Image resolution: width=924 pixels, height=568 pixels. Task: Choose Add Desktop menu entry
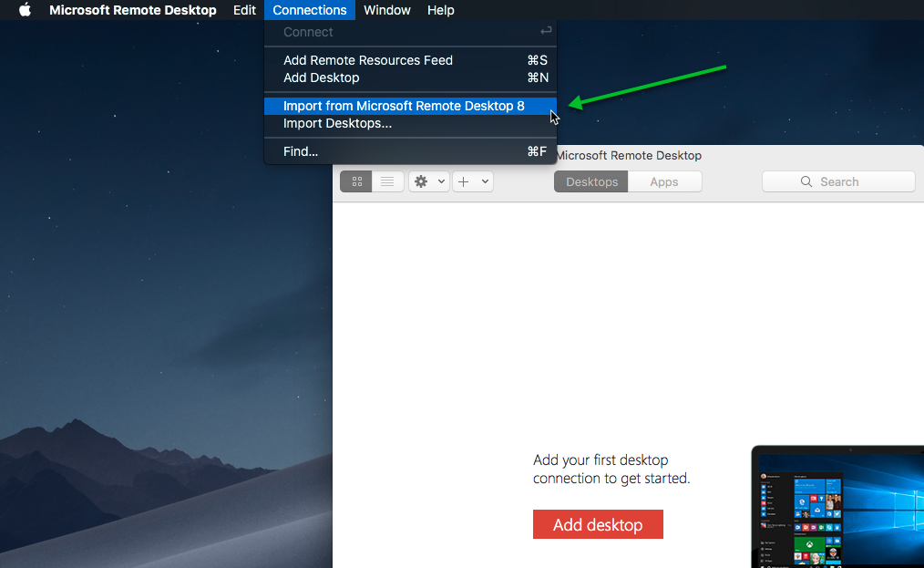(x=410, y=77)
